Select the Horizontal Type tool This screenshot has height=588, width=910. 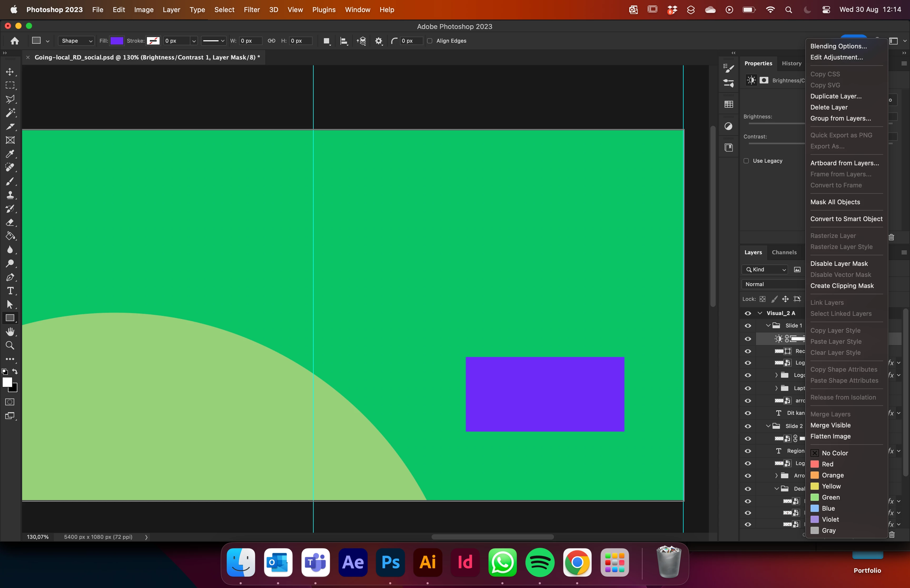(10, 291)
